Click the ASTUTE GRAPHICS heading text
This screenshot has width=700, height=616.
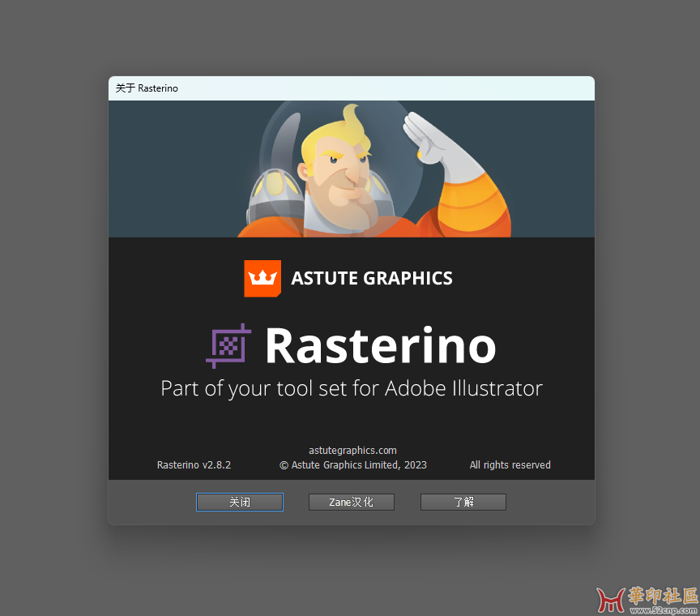(x=372, y=278)
